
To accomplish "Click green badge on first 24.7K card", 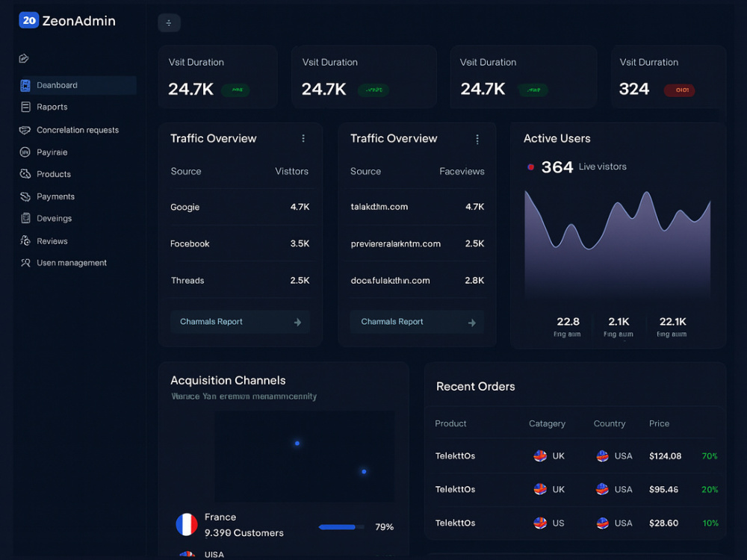I will [x=235, y=90].
